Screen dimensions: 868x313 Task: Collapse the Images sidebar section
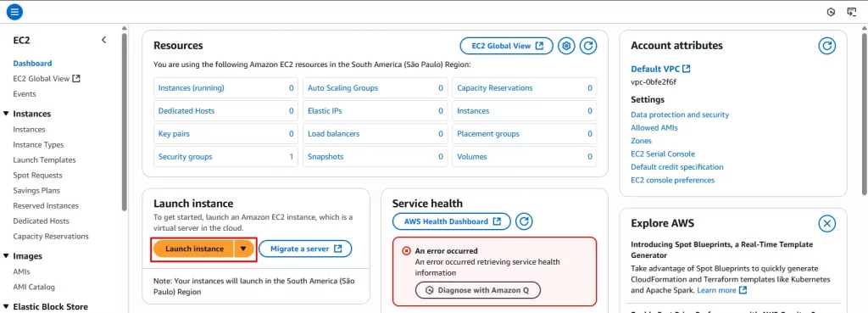pos(7,256)
